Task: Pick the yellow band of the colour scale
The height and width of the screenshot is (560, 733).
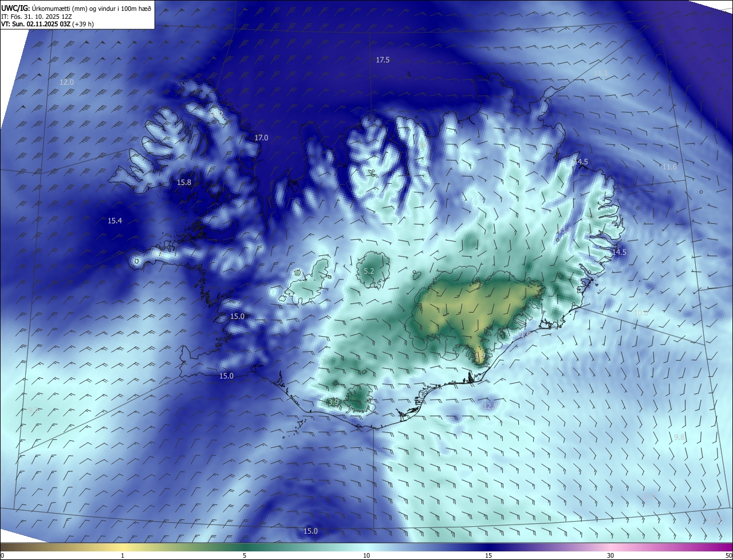Action: [x=123, y=547]
